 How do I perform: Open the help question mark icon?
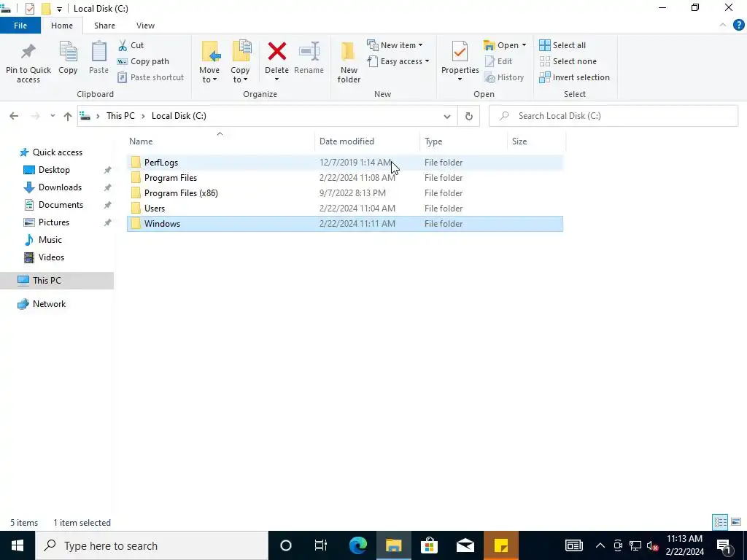point(738,26)
